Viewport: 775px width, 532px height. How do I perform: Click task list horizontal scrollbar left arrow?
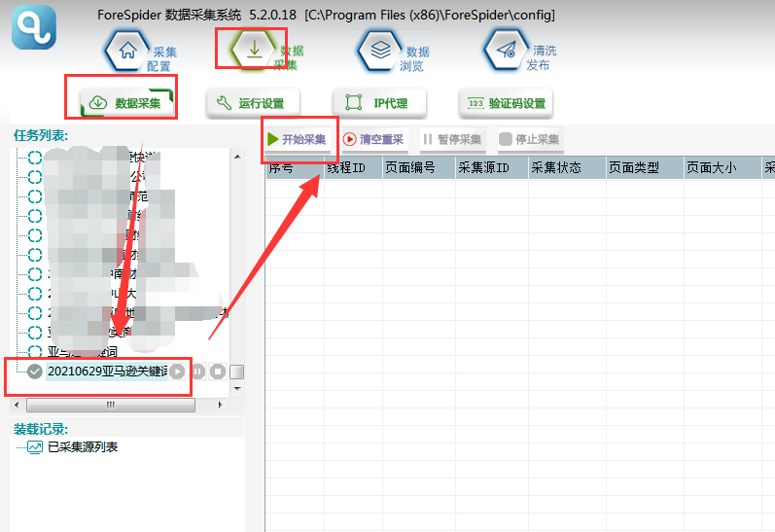coord(17,405)
